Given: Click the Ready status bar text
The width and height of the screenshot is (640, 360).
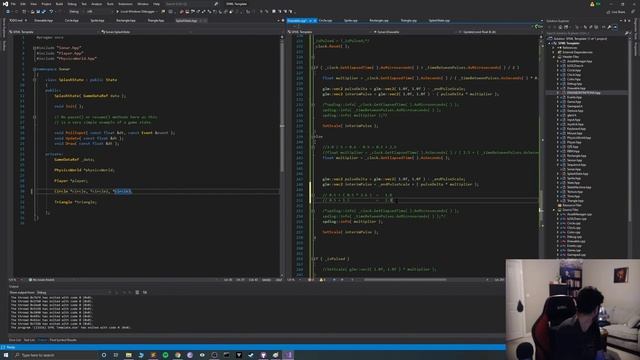Looking at the screenshot, I should (11, 347).
